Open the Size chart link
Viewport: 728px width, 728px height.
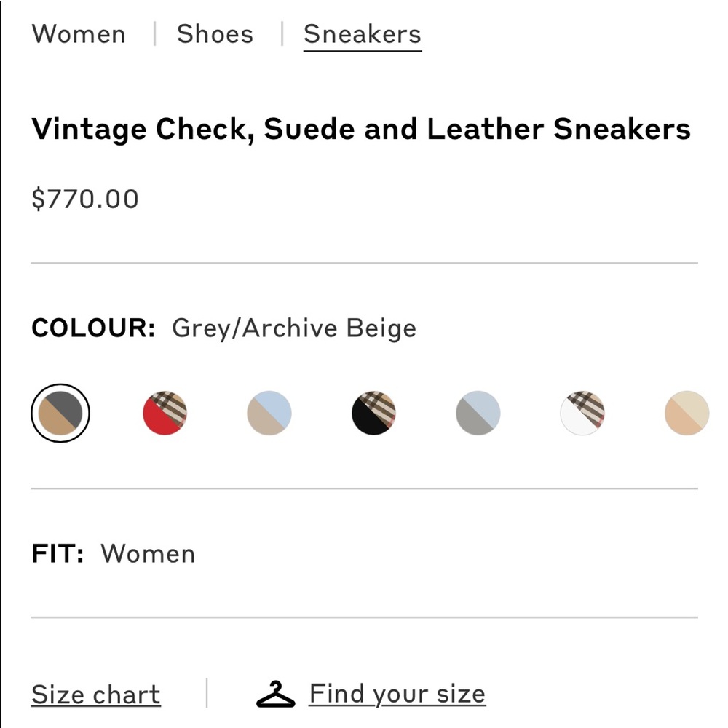click(95, 695)
